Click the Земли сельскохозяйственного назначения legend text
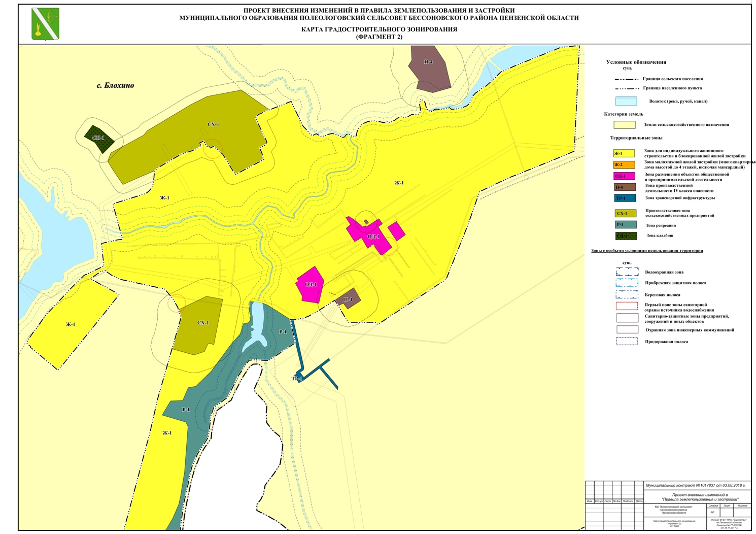Viewport: 756px width, 534px height. click(686, 124)
